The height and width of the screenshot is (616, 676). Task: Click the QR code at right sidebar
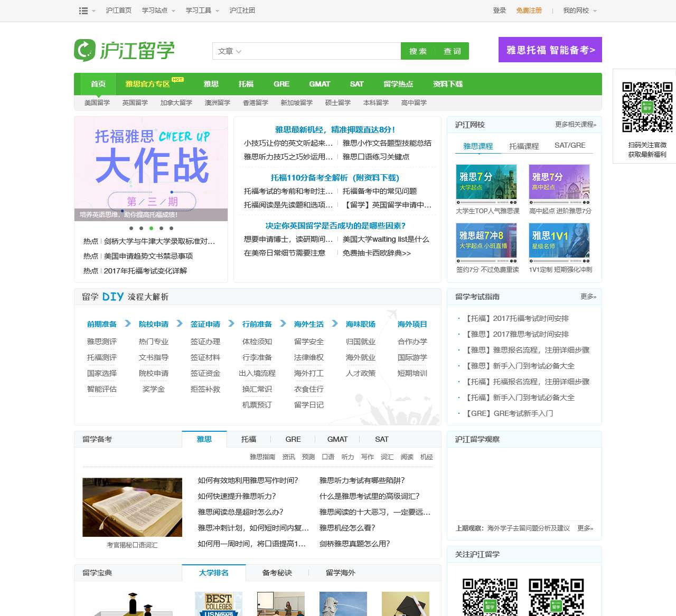(647, 107)
